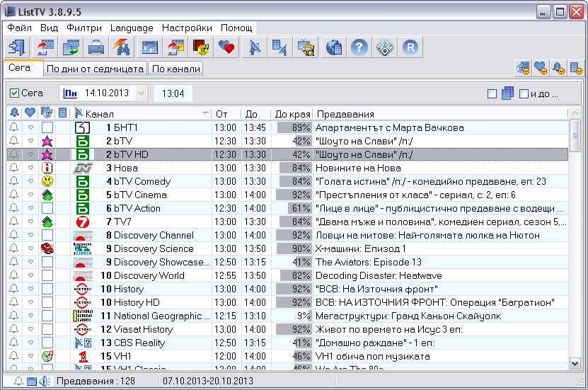This screenshot has height=390, width=588.
Task: Switch to the Сега tab
Action: [23, 68]
